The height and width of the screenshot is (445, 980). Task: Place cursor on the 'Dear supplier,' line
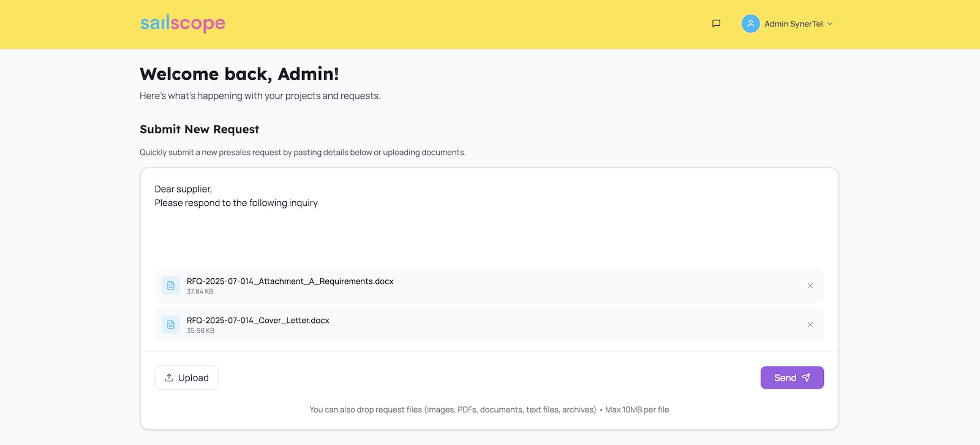point(183,189)
